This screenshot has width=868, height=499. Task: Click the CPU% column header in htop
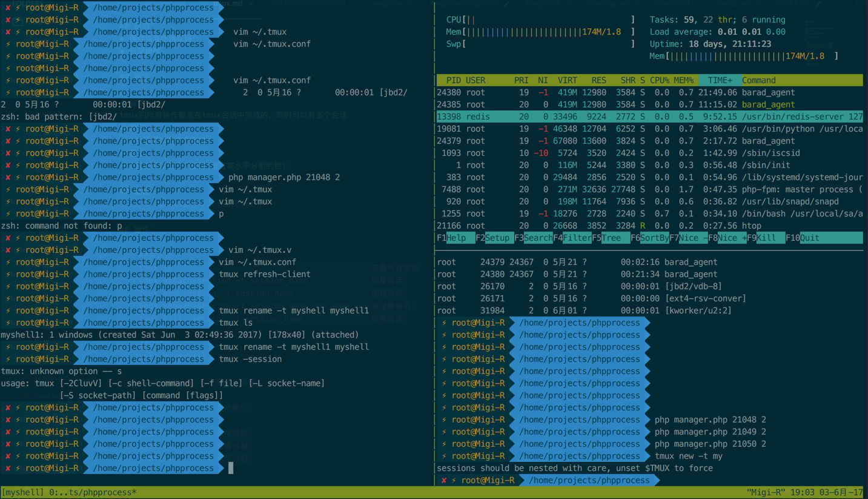[x=660, y=80]
